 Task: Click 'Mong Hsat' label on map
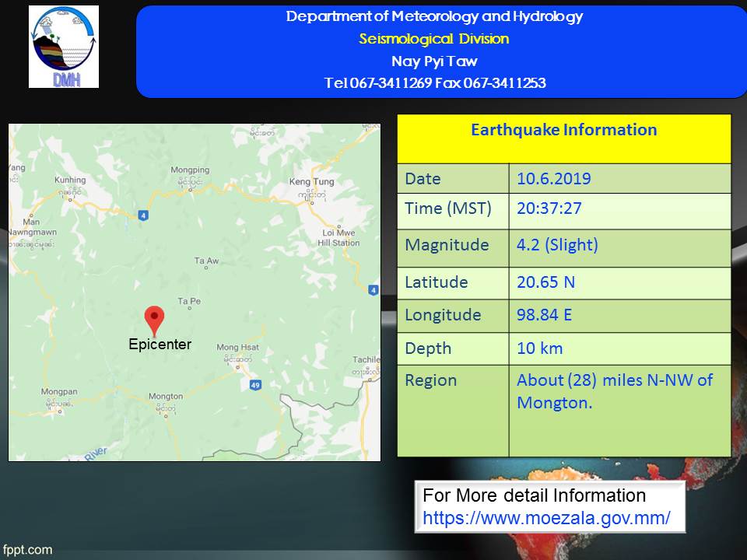(238, 347)
